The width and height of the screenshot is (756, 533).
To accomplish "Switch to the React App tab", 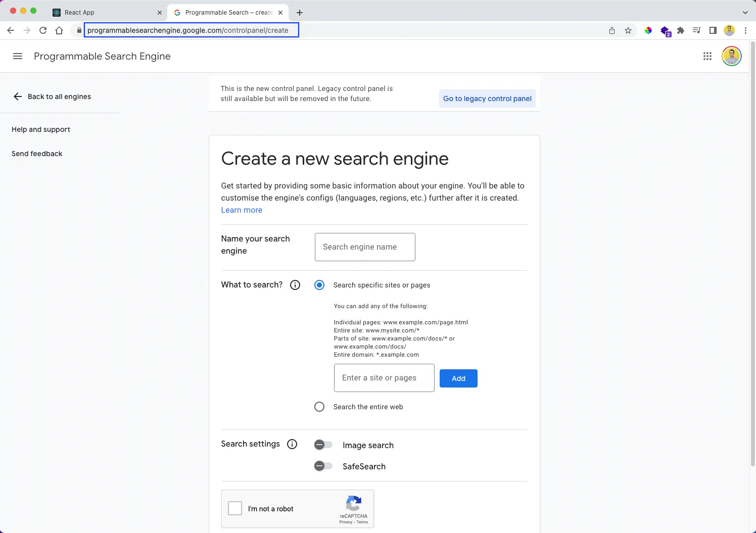I will pyautogui.click(x=107, y=13).
